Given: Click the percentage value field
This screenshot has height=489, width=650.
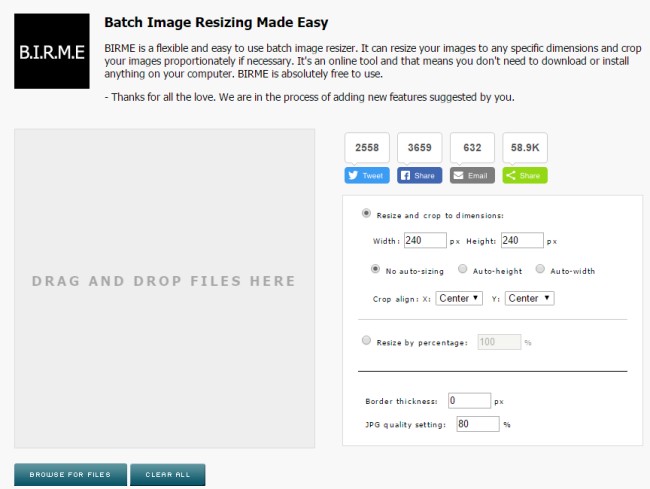Looking at the screenshot, I should point(499,342).
